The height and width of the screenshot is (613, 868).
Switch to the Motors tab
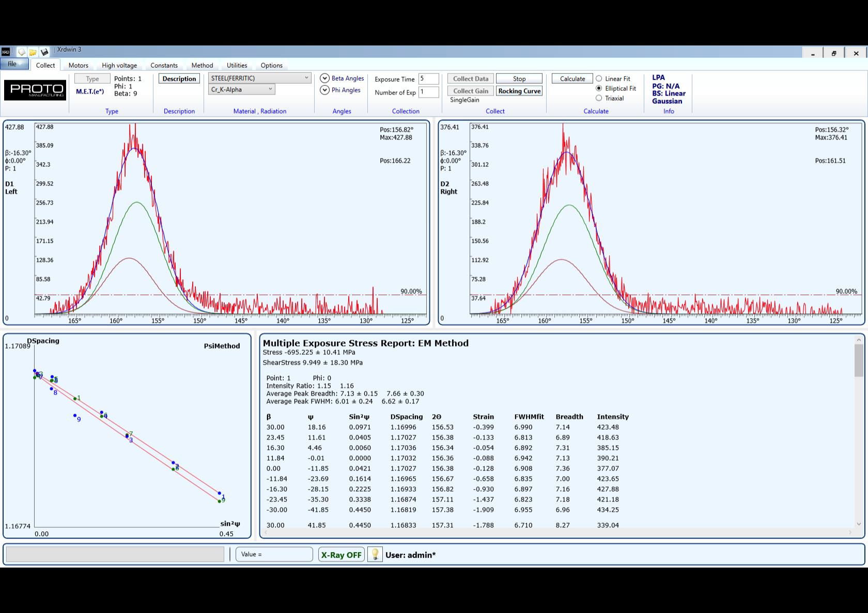[79, 66]
